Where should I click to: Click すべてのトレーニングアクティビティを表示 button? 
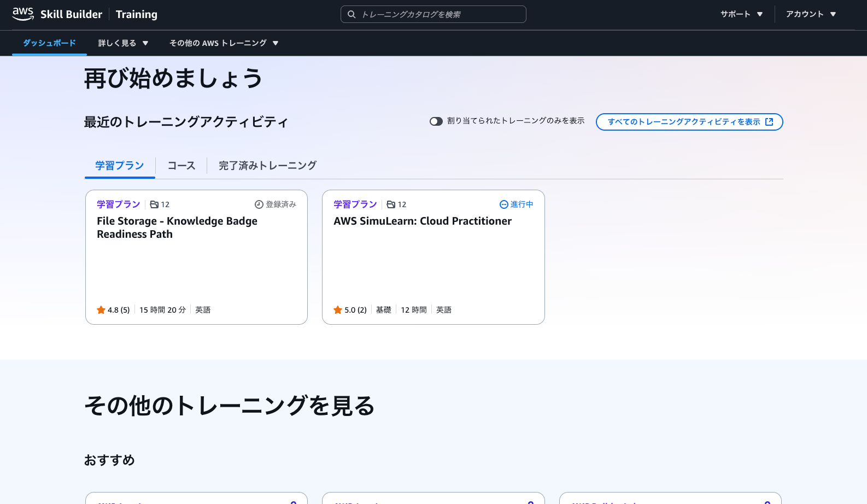[x=689, y=122]
